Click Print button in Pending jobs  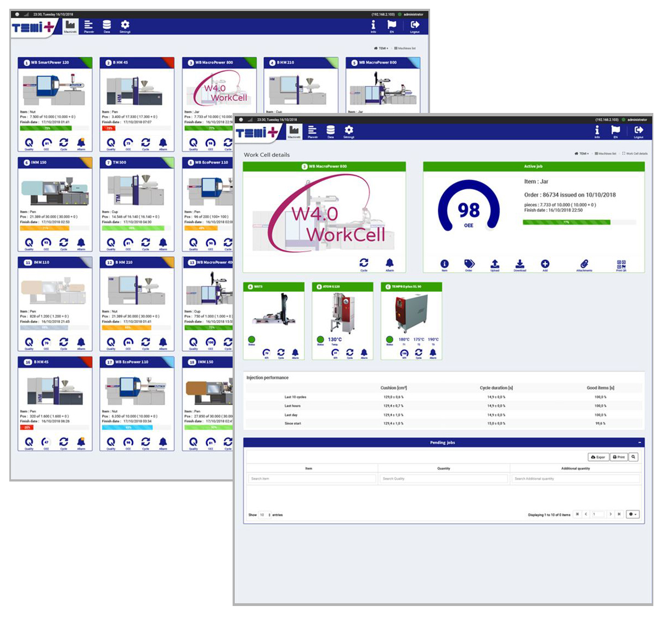(619, 457)
